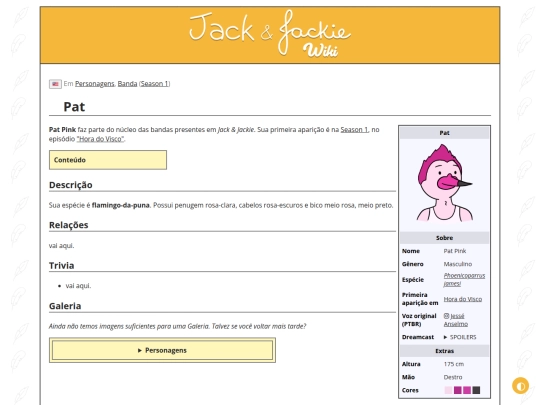The height and width of the screenshot is (405, 540).
Task: Click the italic gallery placeholder sentence
Action: [177, 326]
